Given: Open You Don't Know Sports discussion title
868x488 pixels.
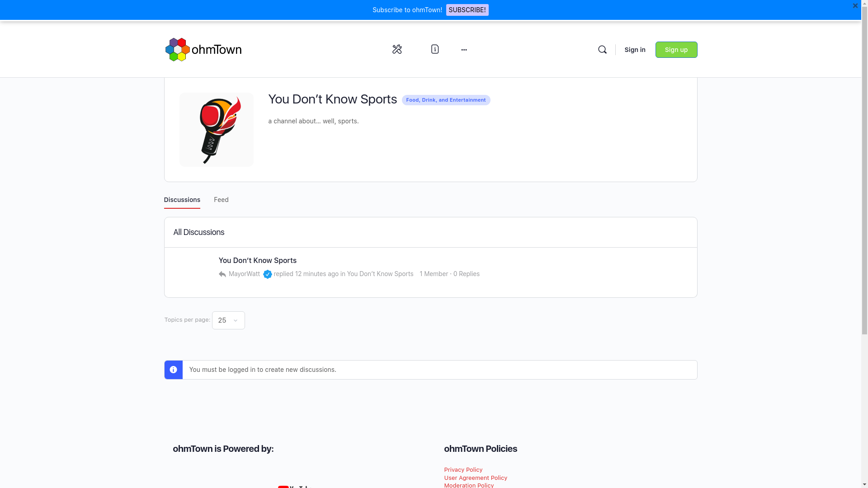Looking at the screenshot, I should tap(258, 260).
